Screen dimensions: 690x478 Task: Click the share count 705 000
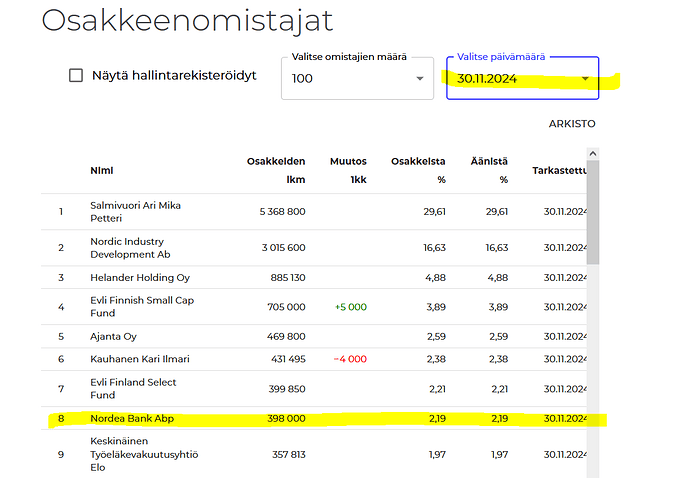(286, 307)
